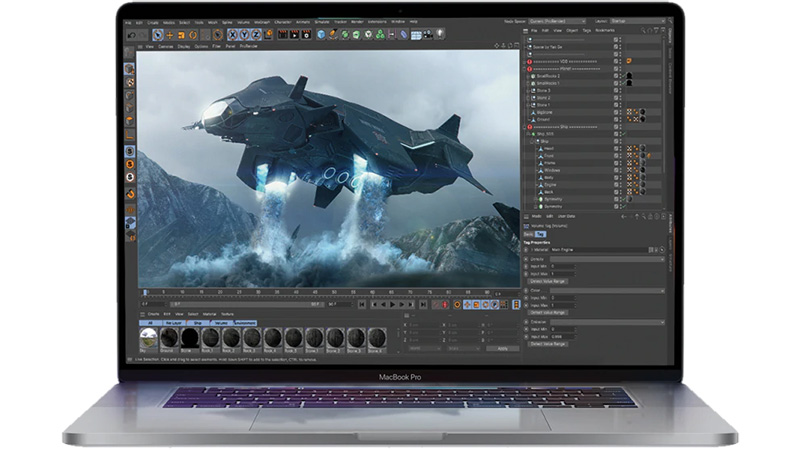Select the Environment material layer tab
800x450 pixels.
click(x=245, y=323)
